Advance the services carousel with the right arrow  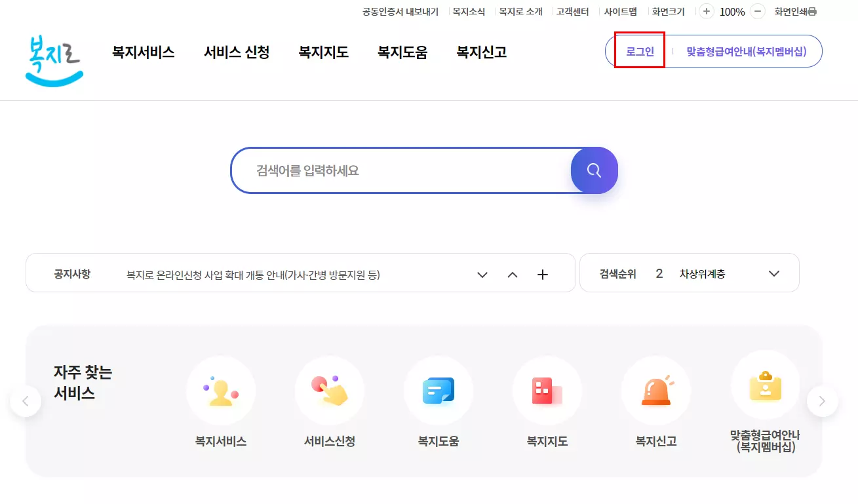point(823,400)
